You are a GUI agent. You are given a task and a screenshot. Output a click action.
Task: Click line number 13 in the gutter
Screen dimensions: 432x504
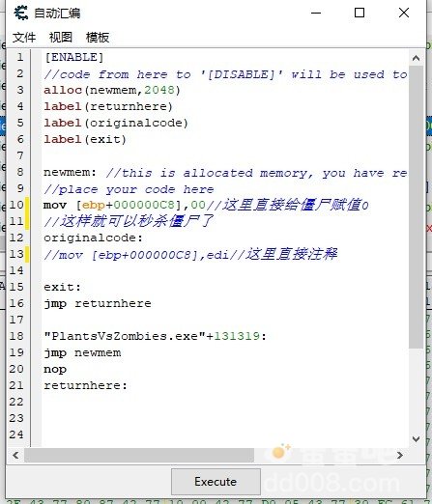[x=16, y=254]
